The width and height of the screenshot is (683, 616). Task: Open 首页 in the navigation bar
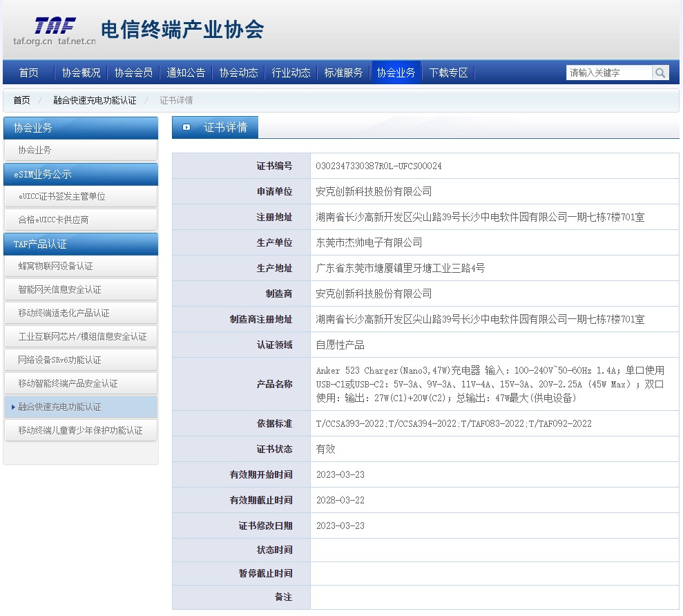point(29,73)
